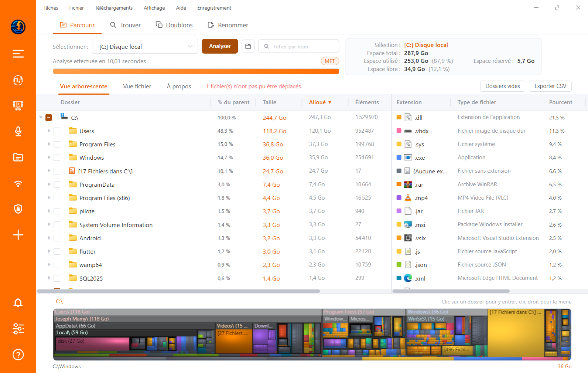The height and width of the screenshot is (373, 588).
Task: Open notifications bell in the sidebar
Action: pos(18,303)
